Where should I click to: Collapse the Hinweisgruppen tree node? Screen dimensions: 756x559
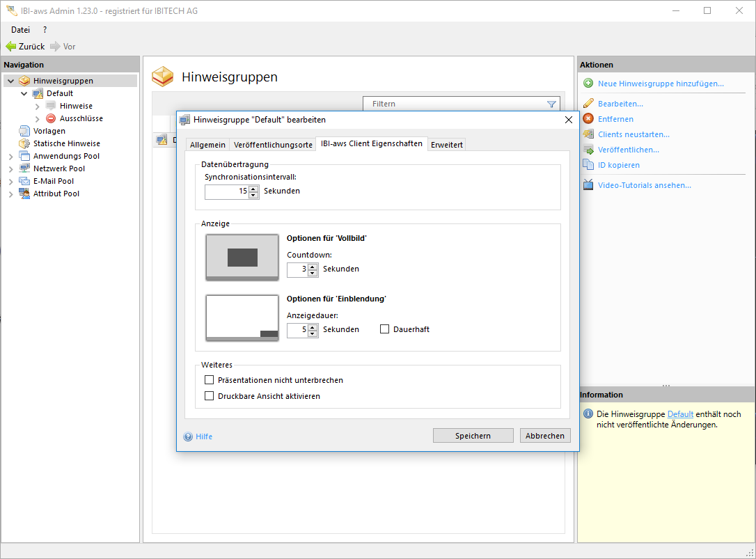click(x=11, y=81)
